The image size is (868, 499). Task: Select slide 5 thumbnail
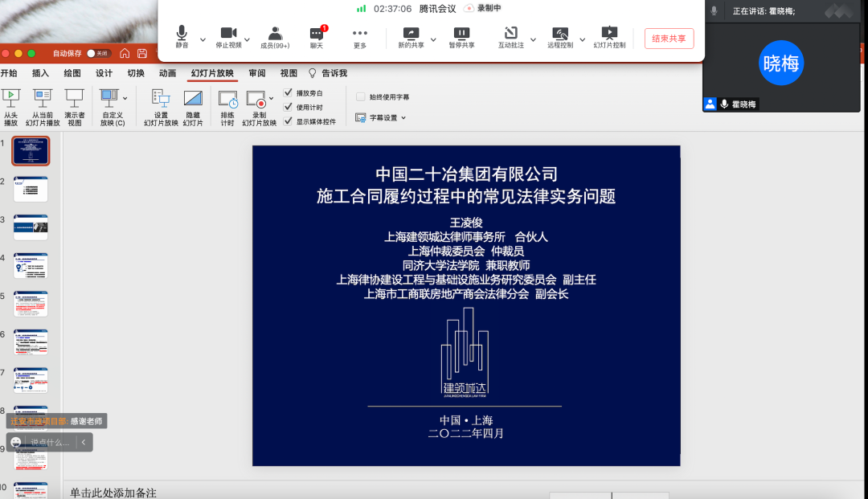click(31, 304)
